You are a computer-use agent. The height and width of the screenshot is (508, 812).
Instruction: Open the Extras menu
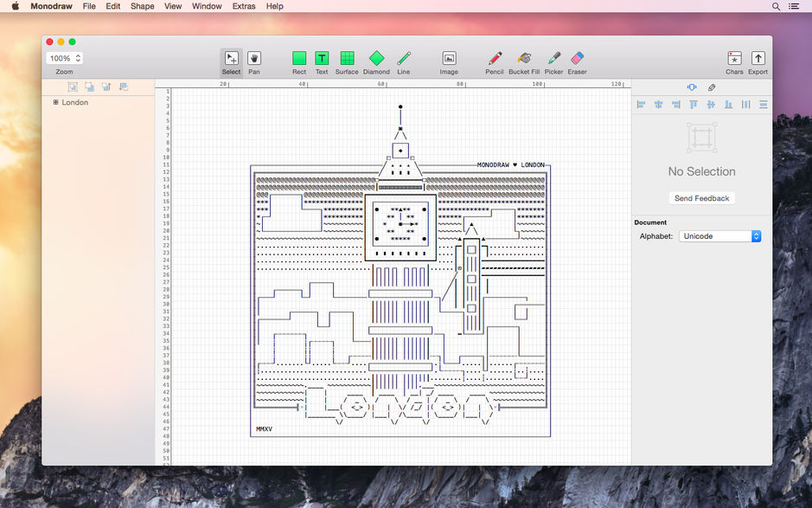coord(244,6)
